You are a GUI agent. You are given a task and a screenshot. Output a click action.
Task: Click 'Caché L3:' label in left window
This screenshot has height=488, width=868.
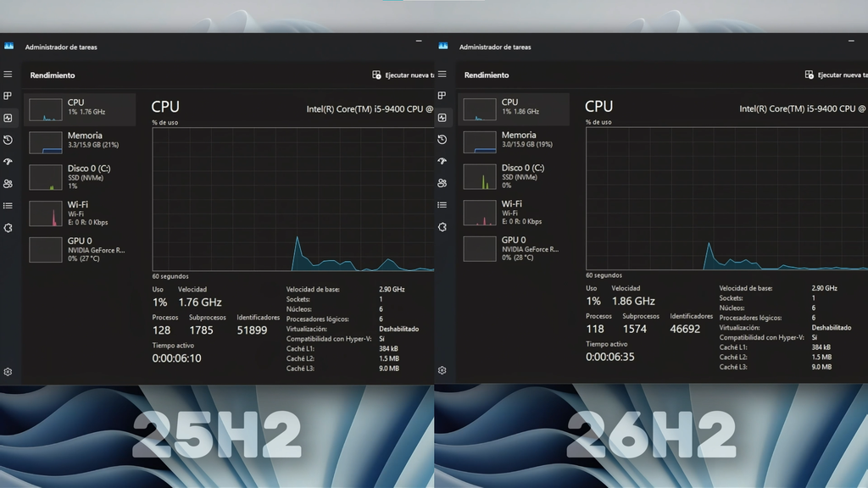point(300,369)
